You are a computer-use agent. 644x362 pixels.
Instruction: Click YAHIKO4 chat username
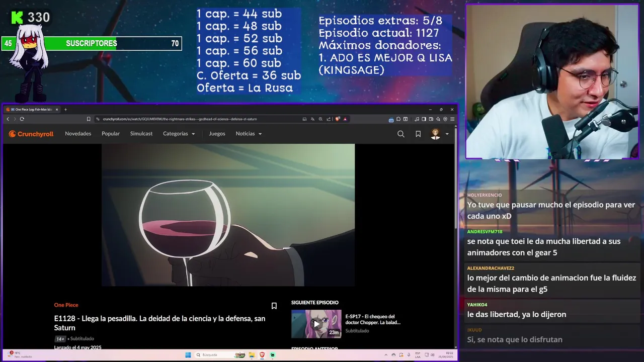pos(477,305)
